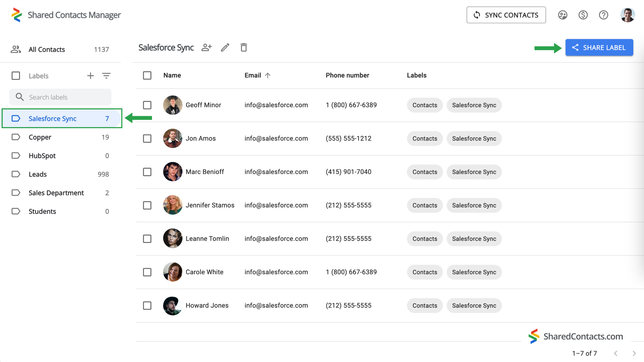Click the Leads label tag icon

tap(16, 174)
